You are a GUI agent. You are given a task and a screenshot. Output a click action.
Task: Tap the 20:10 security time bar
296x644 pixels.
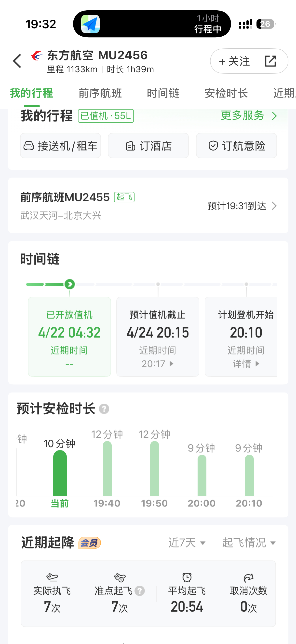[249, 475]
